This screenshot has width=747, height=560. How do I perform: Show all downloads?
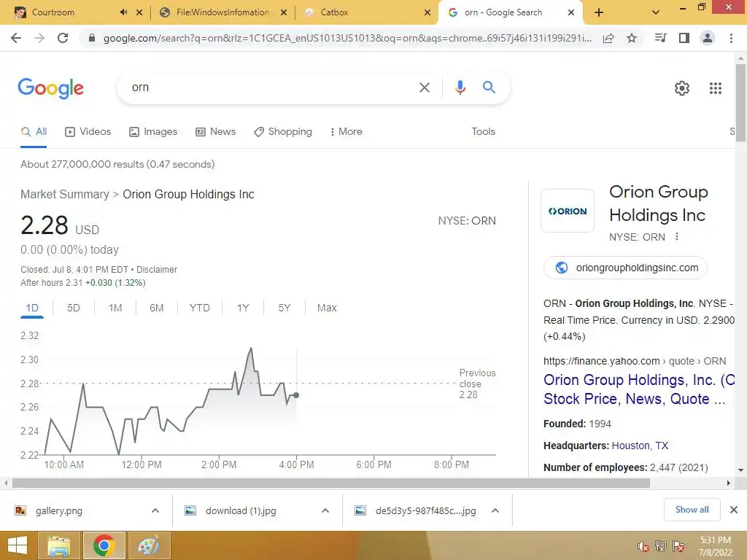point(692,510)
